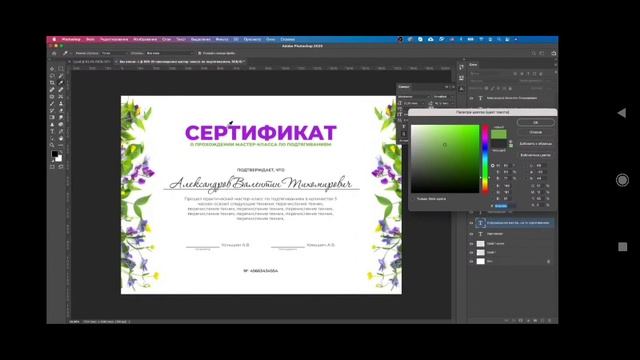The height and width of the screenshot is (360, 640).
Task: Select the H radio button in color picker
Action: click(x=493, y=165)
